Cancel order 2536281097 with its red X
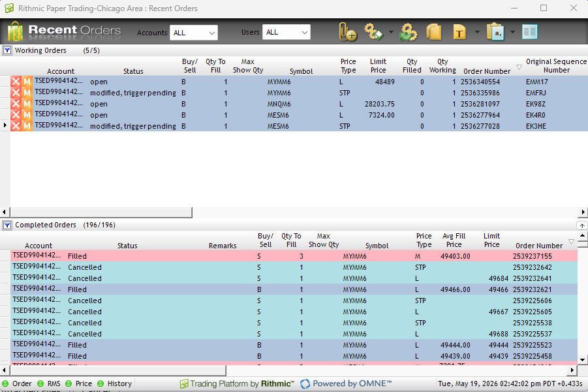588x392 pixels. (16, 104)
